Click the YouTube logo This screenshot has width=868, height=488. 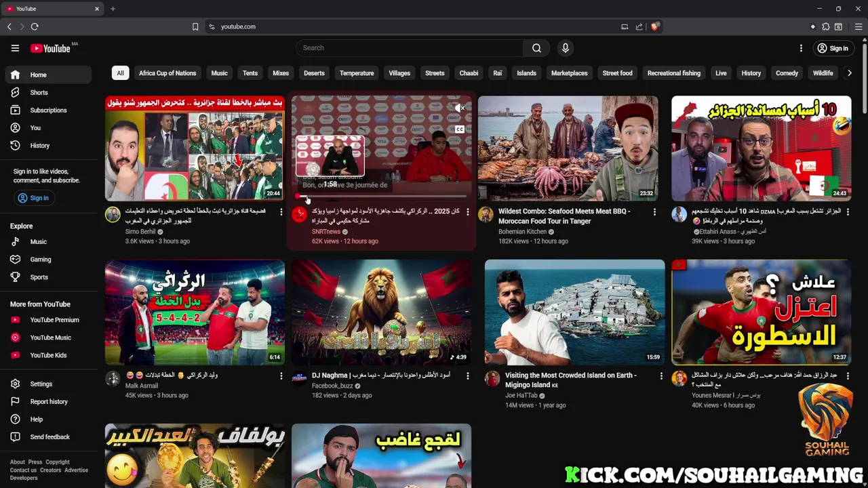[51, 48]
